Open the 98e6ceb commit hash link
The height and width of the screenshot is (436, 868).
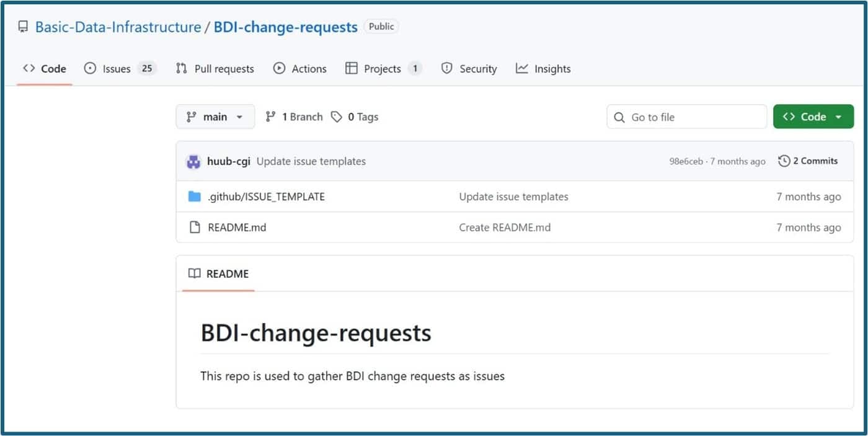coord(686,161)
